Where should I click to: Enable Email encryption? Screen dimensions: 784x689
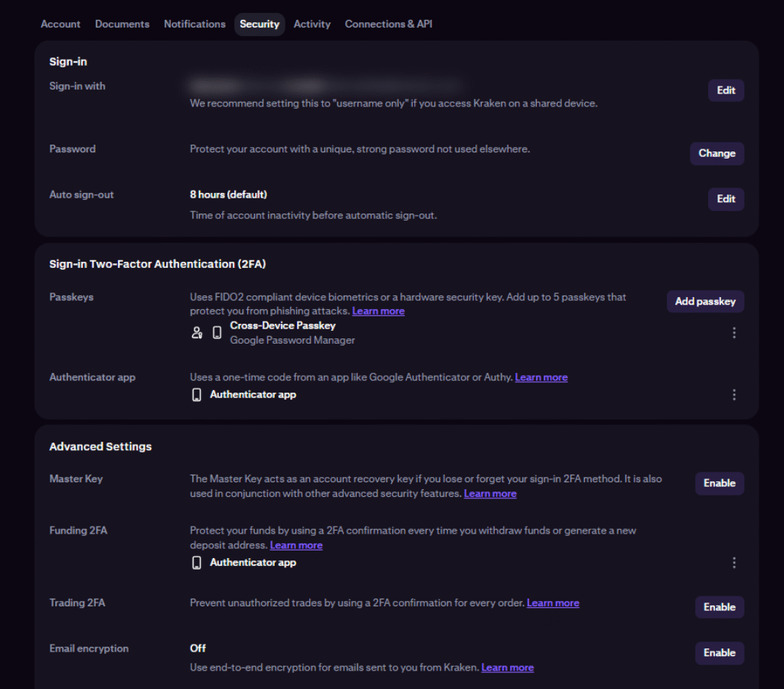[719, 653]
